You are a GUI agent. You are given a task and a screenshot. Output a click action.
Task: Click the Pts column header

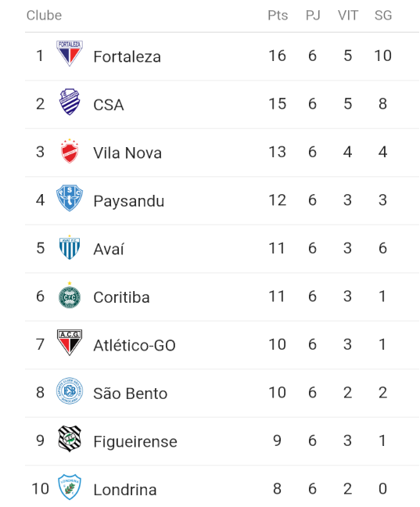278,15
